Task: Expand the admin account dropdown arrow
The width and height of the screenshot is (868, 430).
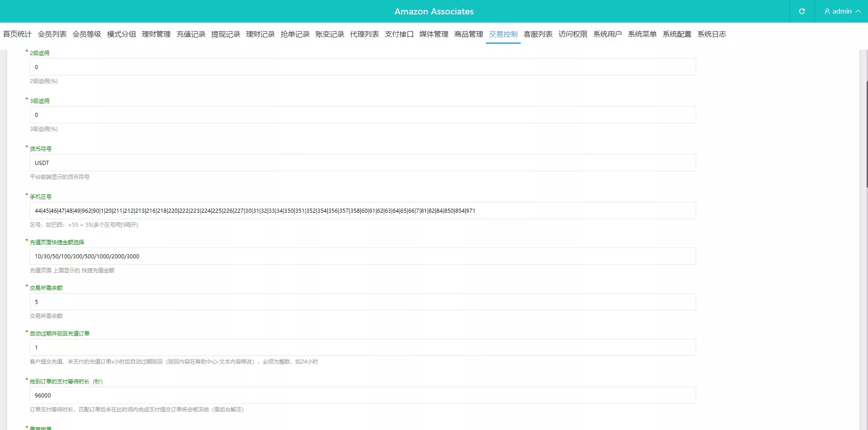Action: 858,11
